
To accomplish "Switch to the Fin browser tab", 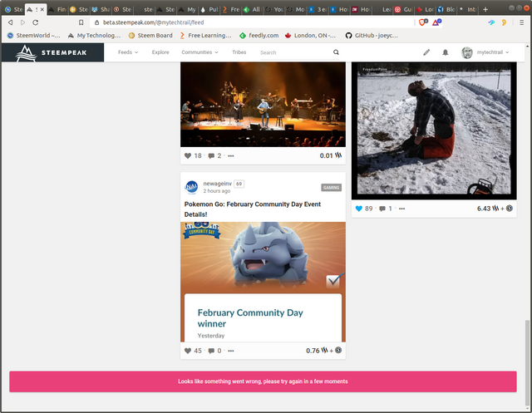I will [57, 9].
